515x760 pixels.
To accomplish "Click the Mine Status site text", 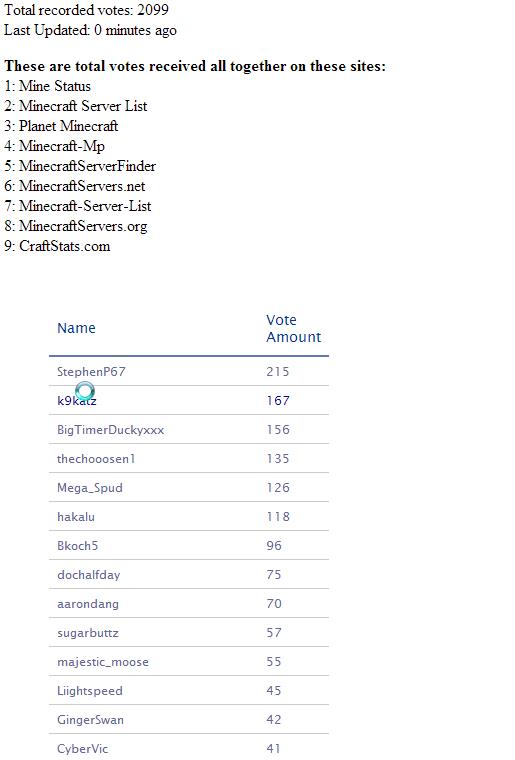I will click(x=55, y=86).
